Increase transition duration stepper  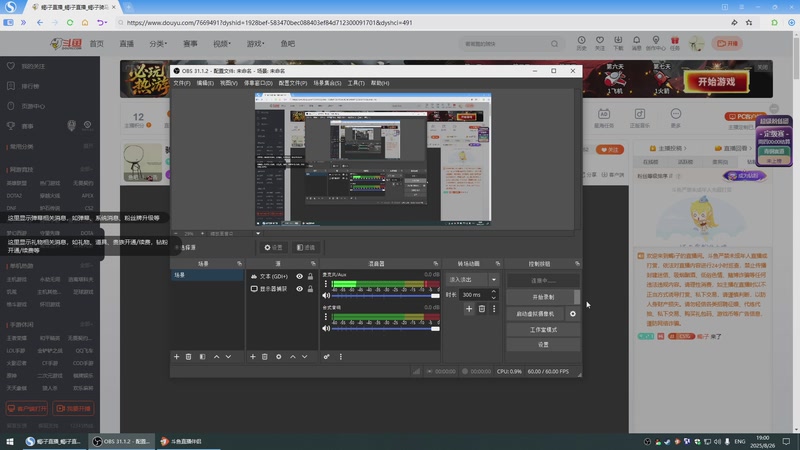[493, 292]
